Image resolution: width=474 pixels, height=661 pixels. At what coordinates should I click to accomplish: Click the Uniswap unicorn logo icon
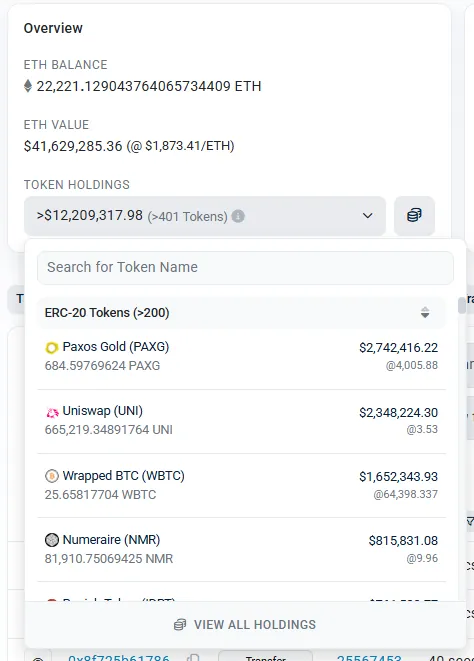click(52, 412)
